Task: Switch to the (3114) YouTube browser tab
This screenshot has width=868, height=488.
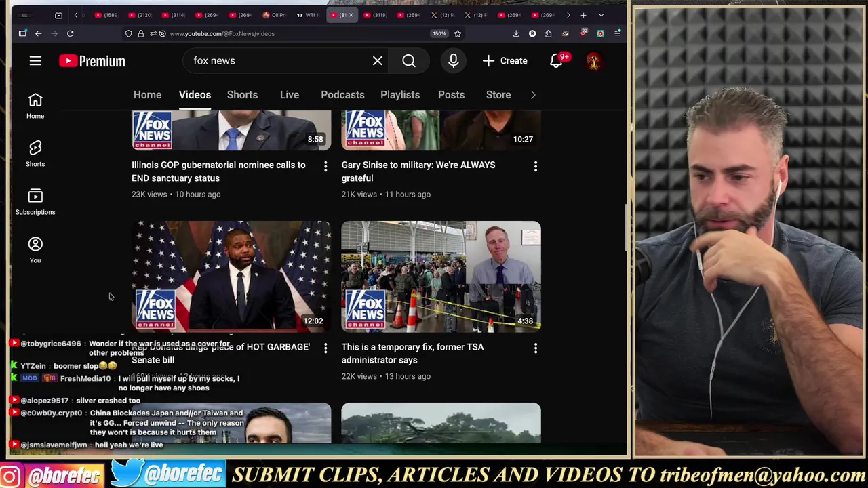Action: point(173,15)
